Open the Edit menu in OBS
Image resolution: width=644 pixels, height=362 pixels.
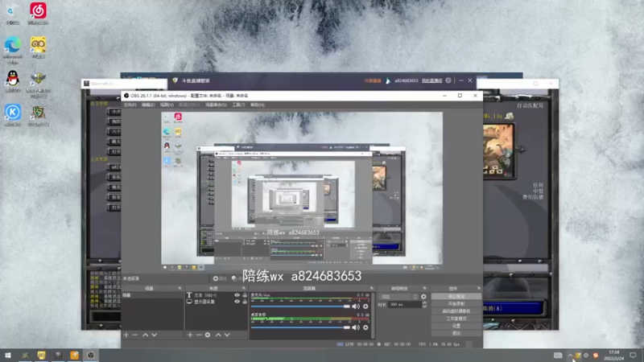148,105
